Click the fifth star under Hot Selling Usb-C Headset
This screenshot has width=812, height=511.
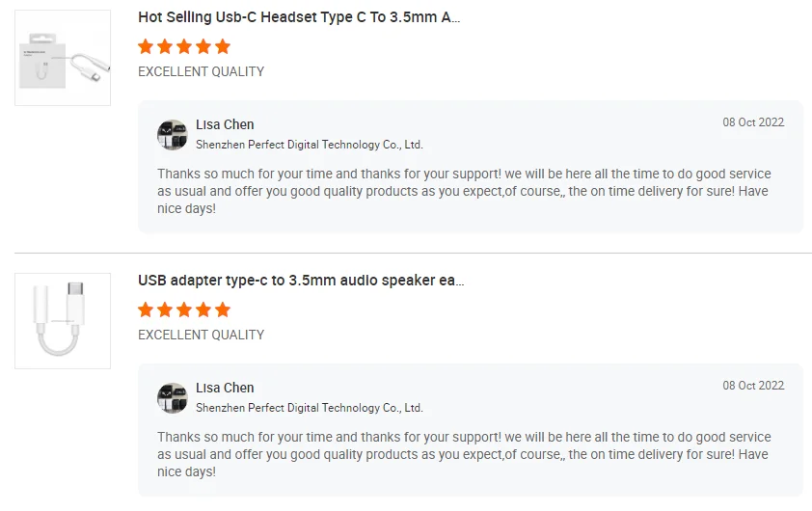coord(223,46)
